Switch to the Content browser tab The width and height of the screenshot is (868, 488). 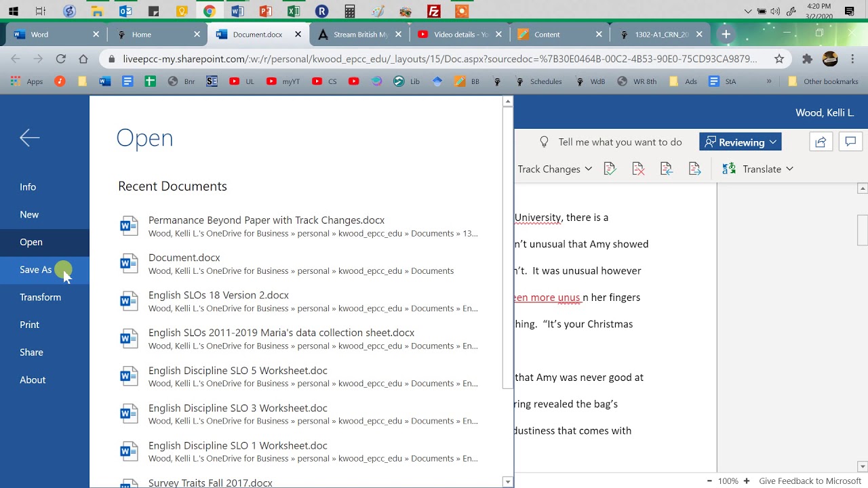[560, 34]
